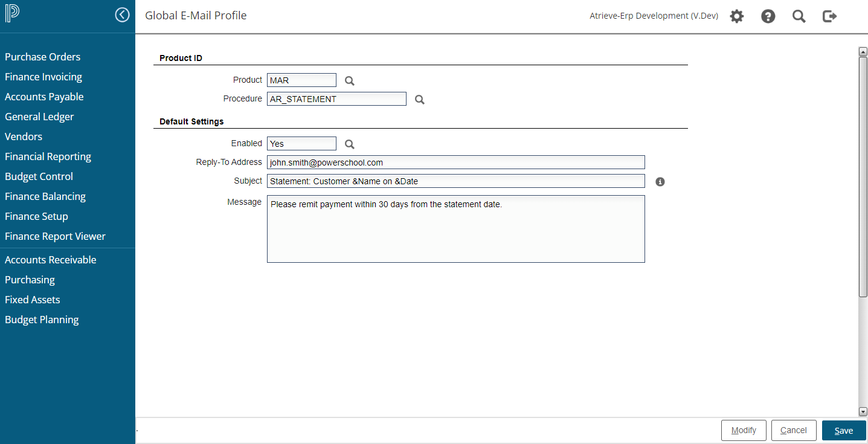Open the settings gear icon
Image resolution: width=868 pixels, height=444 pixels.
pos(736,16)
